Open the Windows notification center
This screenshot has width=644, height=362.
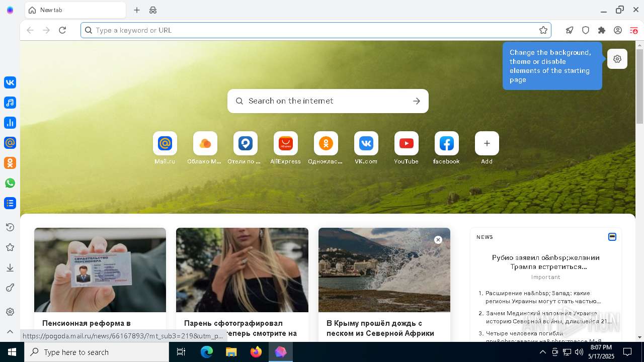click(x=627, y=352)
